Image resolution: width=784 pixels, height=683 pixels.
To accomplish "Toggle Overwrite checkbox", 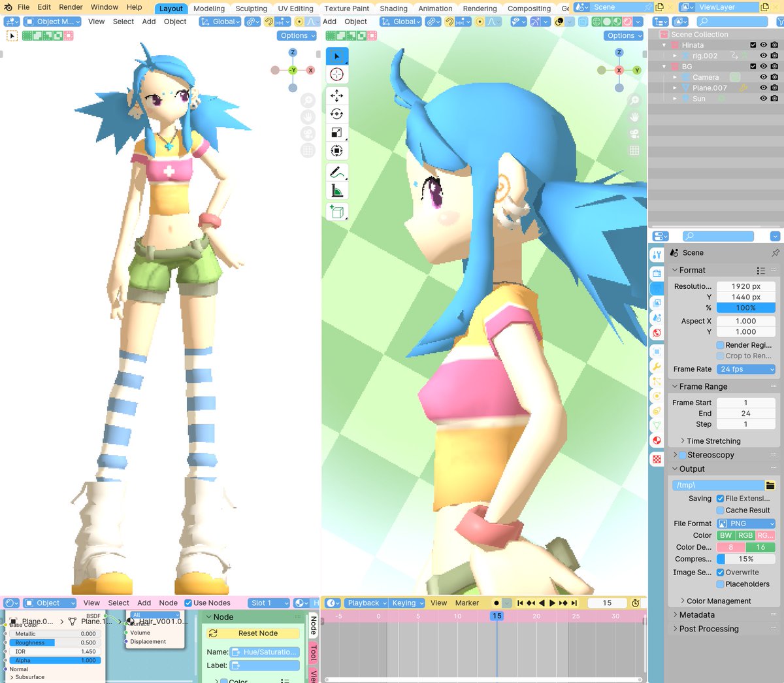I will tap(720, 573).
